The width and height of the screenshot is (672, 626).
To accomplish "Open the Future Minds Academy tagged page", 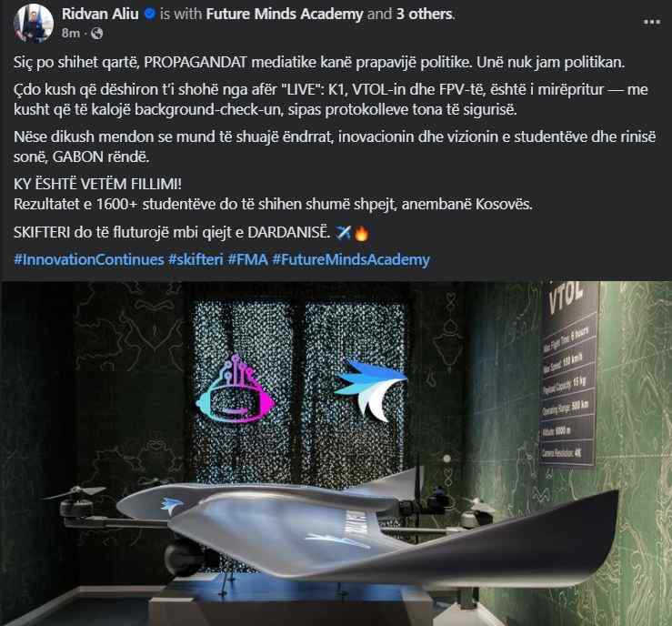I will [285, 15].
